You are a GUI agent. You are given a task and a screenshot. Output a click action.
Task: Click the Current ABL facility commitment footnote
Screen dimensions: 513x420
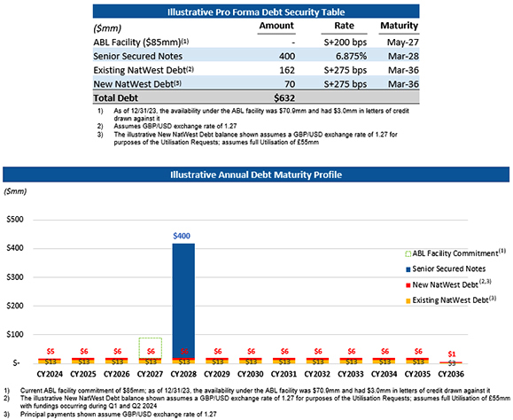pos(255,391)
